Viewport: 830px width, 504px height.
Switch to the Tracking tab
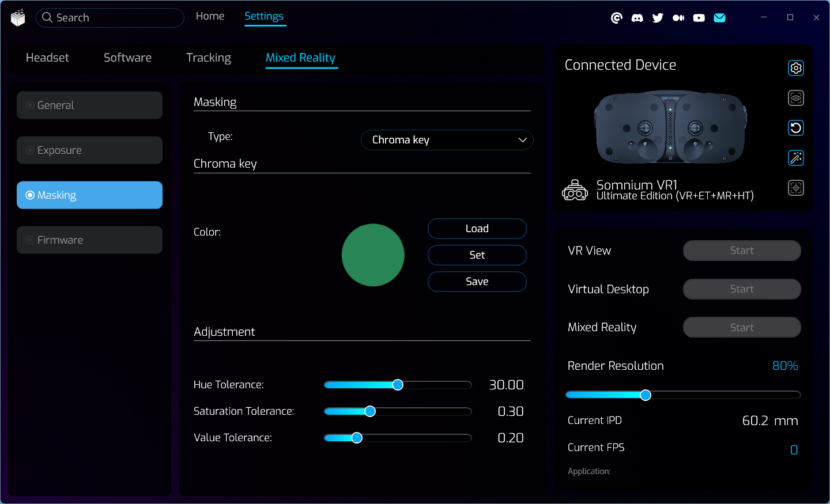click(208, 58)
